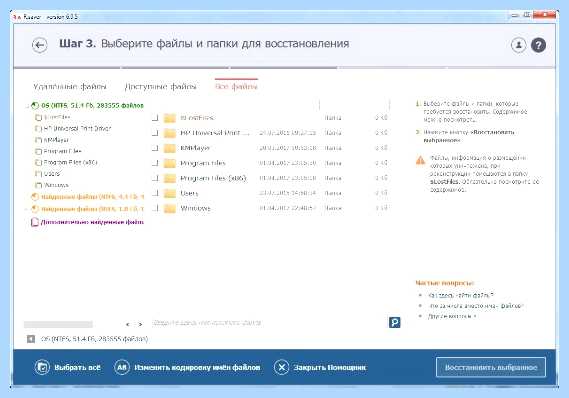Click the name Windows in the file list

click(195, 208)
